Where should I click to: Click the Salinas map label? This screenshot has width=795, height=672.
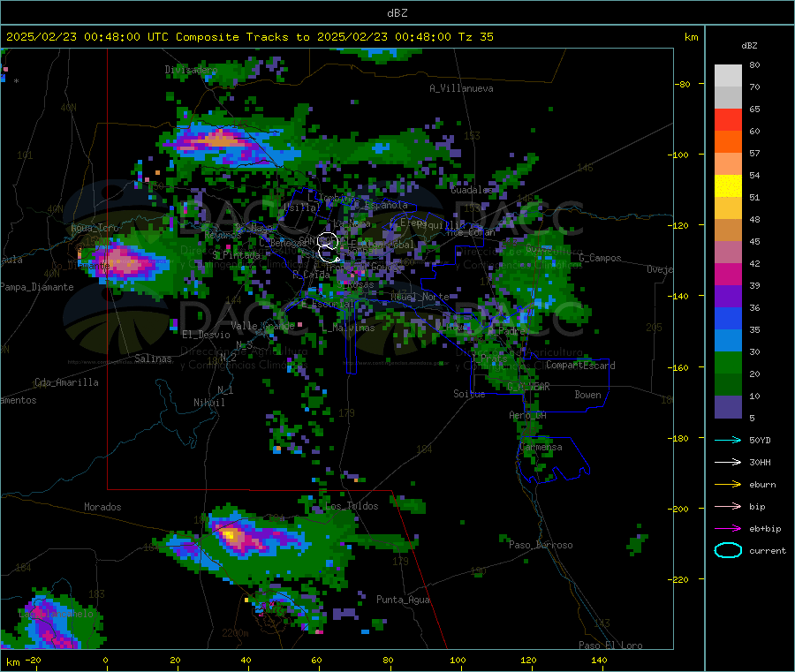pos(153,359)
